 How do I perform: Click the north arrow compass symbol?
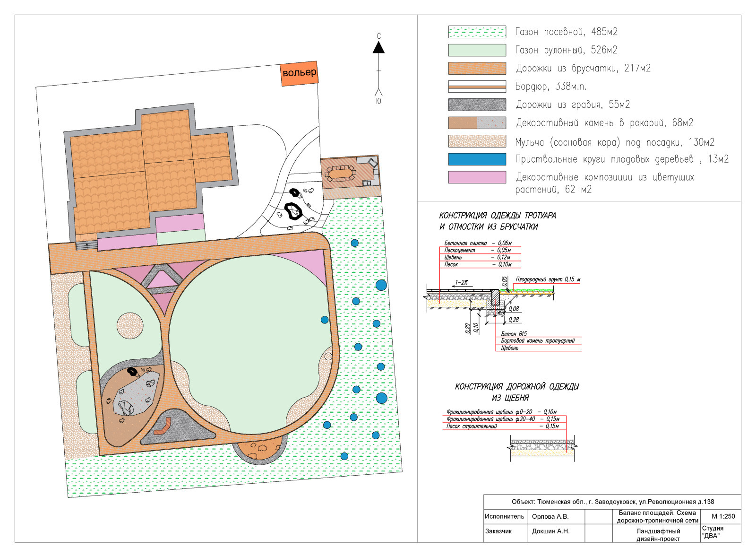tap(378, 69)
